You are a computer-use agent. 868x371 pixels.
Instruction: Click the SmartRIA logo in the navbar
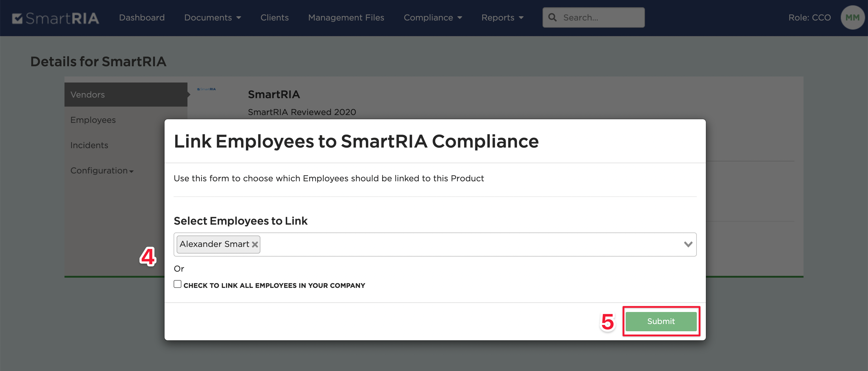pyautogui.click(x=55, y=18)
